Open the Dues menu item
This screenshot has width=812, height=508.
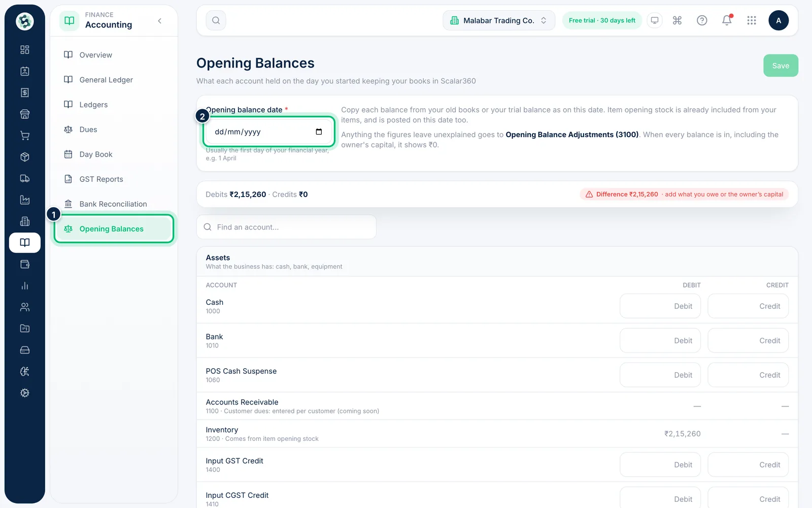tap(114, 130)
